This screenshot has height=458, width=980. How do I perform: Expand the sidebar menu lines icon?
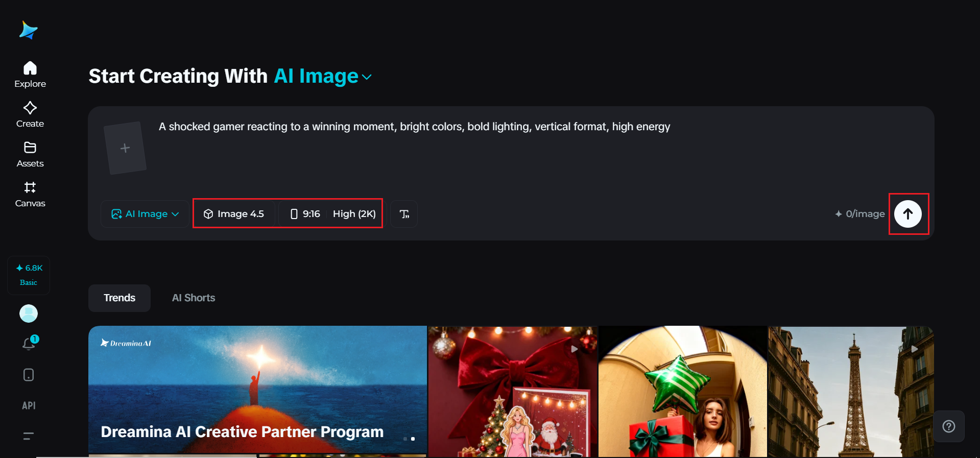pos(29,436)
